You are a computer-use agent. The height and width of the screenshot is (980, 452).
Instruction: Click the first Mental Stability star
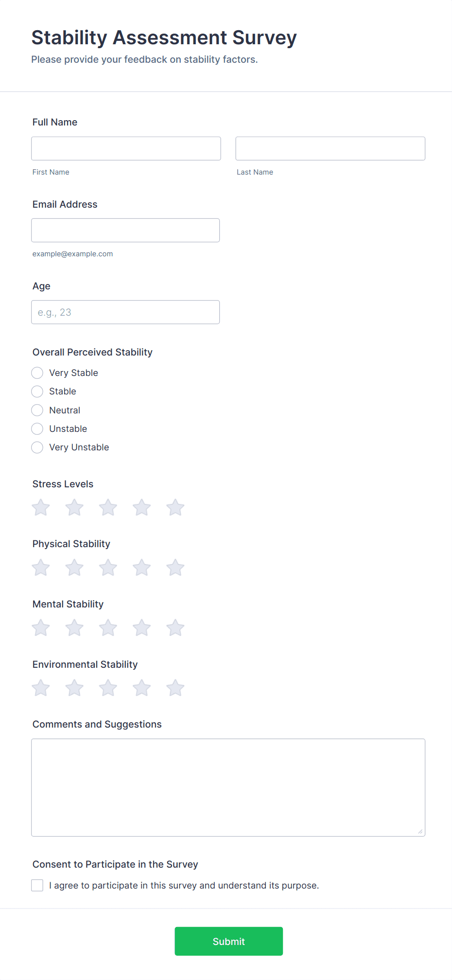(41, 628)
